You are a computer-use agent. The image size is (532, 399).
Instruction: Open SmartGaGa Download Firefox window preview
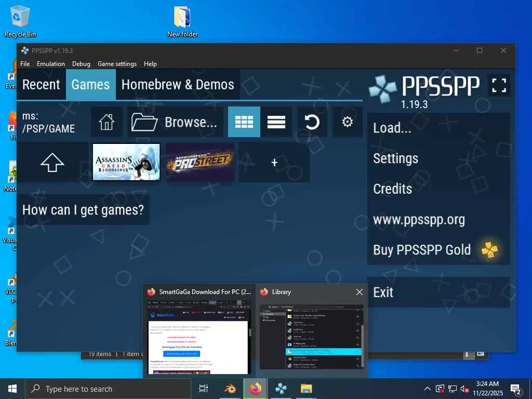(x=199, y=331)
